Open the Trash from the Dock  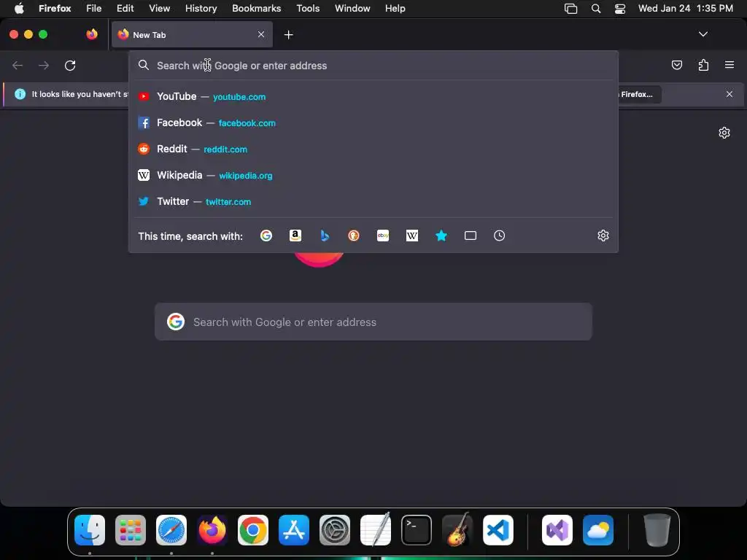(x=657, y=530)
